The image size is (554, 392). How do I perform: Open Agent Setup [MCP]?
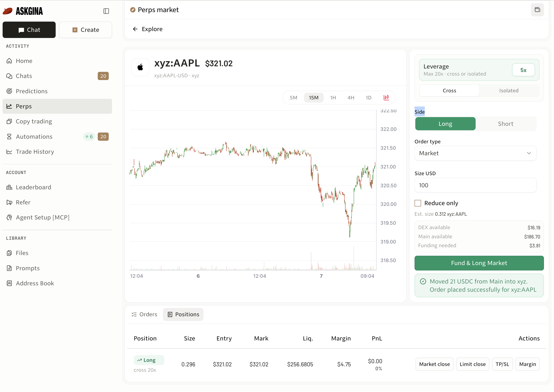click(x=57, y=217)
